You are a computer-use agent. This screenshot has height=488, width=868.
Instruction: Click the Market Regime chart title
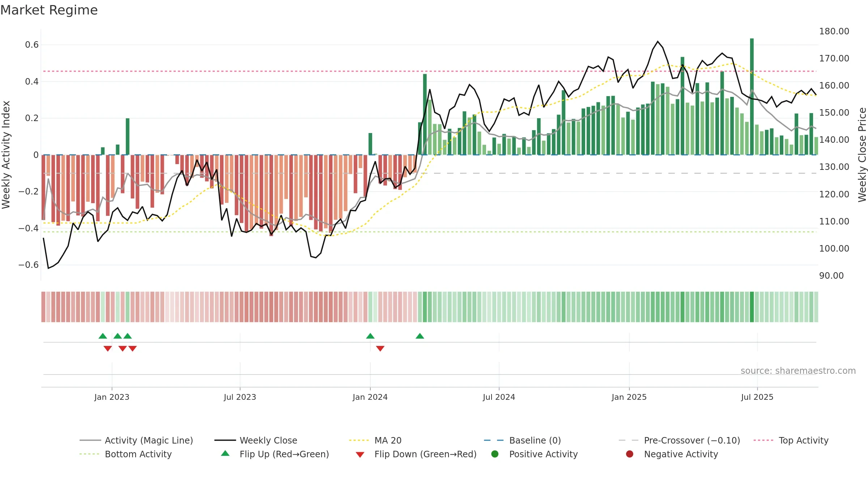(x=49, y=10)
